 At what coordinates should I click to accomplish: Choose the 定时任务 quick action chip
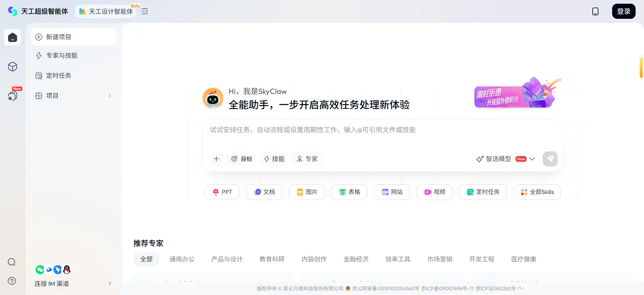tap(483, 192)
